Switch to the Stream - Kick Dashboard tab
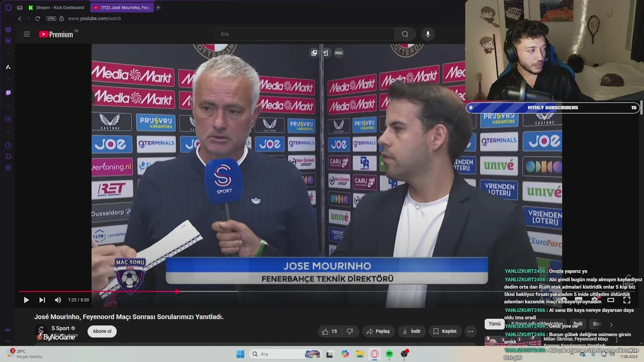Viewport: 644px width, 362px height. pos(57,8)
